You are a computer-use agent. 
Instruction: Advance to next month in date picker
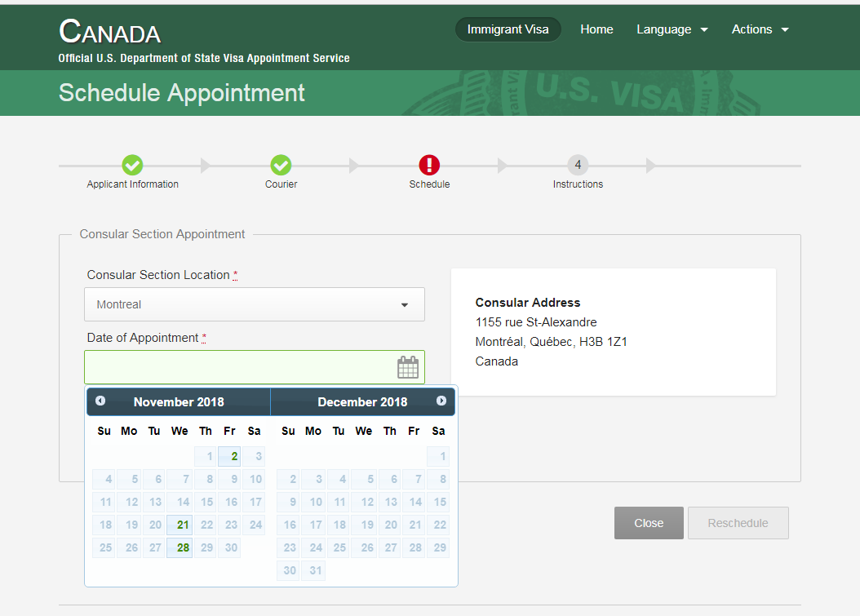(x=441, y=401)
